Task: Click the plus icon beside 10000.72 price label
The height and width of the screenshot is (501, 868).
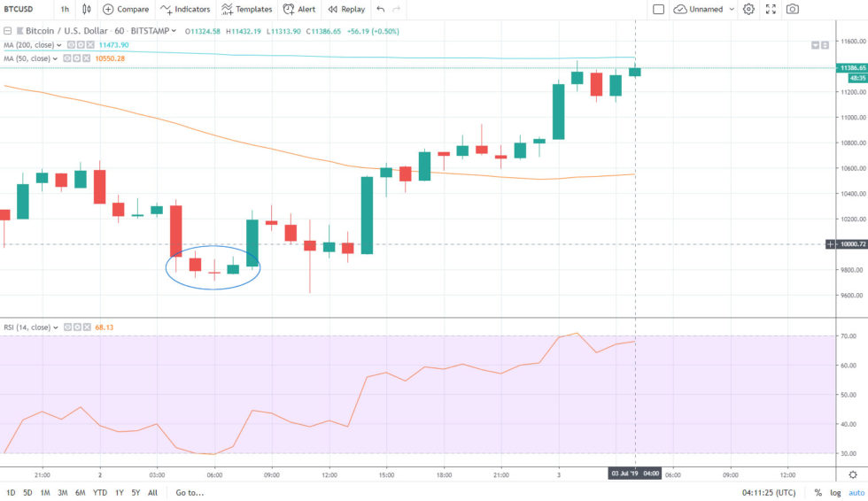Action: (x=831, y=244)
